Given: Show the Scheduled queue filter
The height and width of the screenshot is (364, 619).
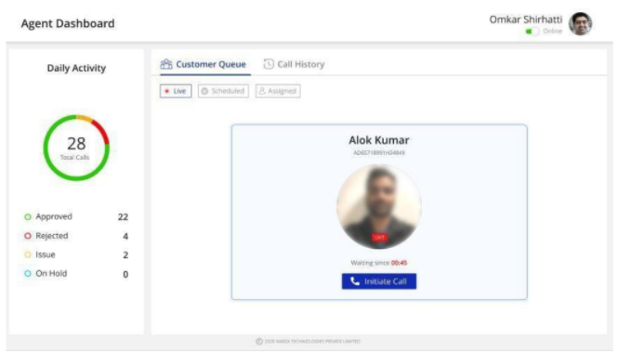Looking at the screenshot, I should tap(223, 91).
